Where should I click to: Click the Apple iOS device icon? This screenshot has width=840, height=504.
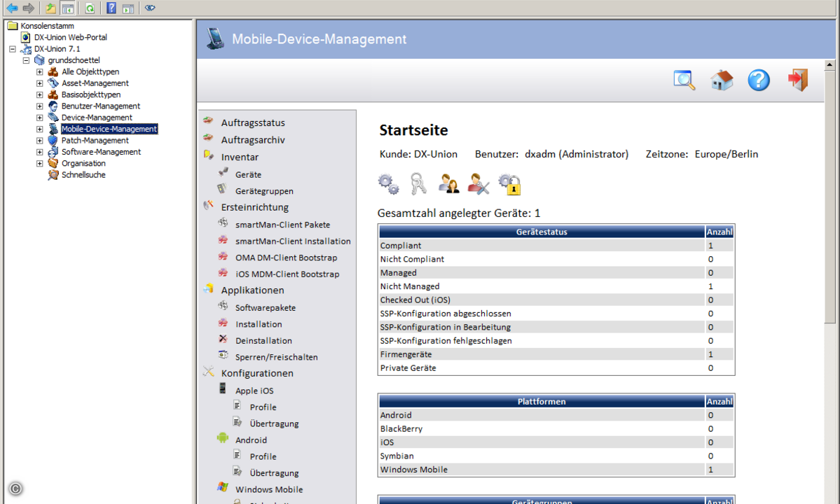pyautogui.click(x=222, y=388)
